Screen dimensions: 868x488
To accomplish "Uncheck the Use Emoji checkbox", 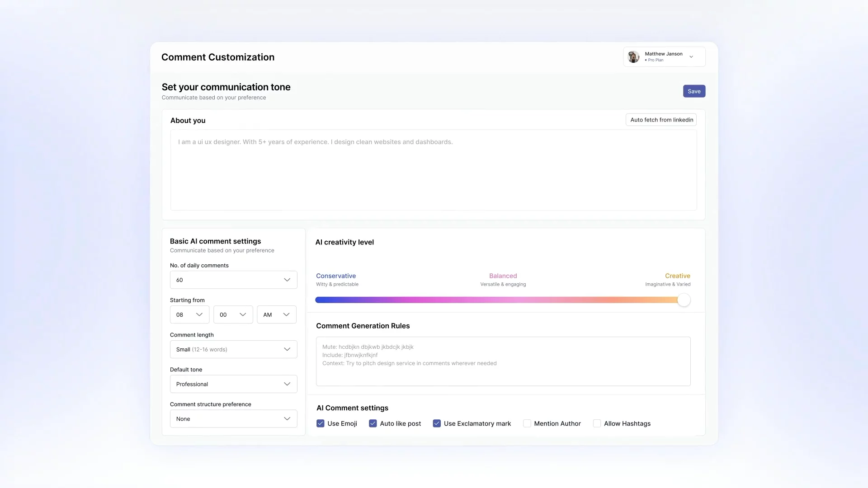I will pyautogui.click(x=321, y=423).
